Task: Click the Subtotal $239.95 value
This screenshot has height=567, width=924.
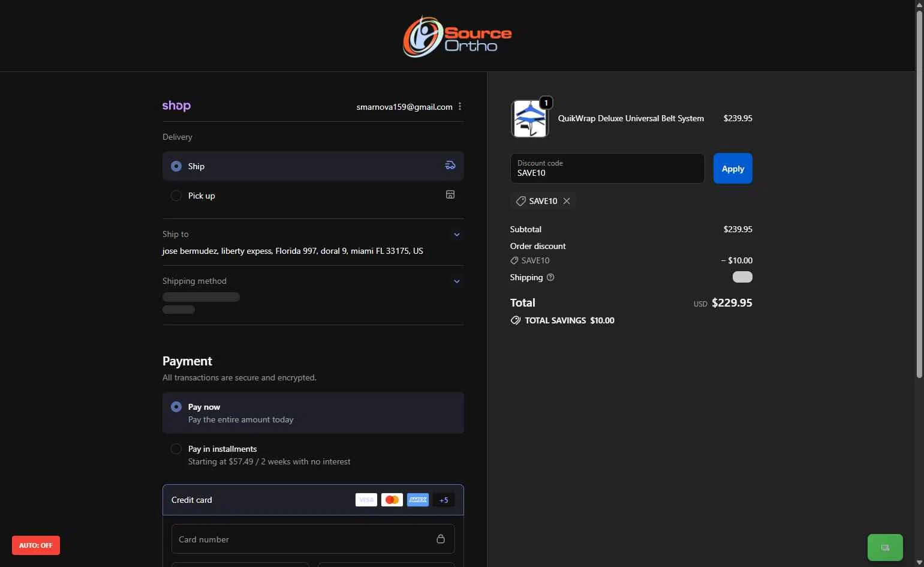Action: pyautogui.click(x=738, y=229)
